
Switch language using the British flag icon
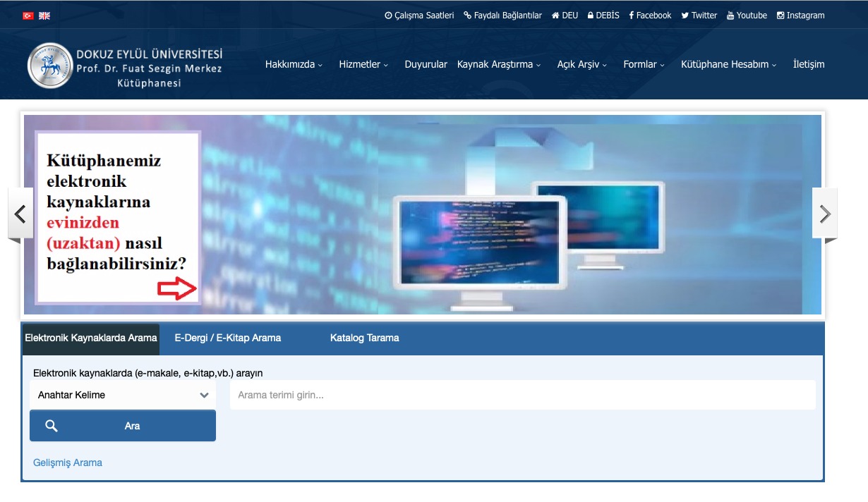[44, 16]
